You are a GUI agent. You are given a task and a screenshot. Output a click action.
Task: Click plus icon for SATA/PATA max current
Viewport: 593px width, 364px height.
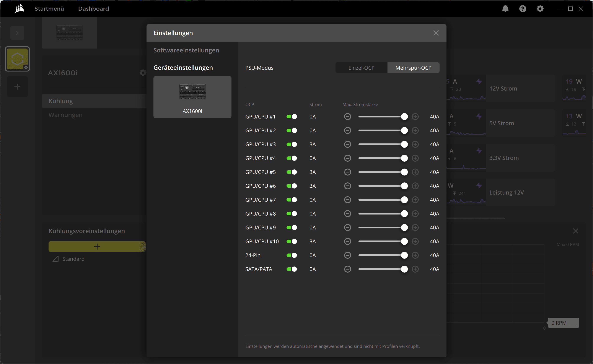(x=415, y=269)
